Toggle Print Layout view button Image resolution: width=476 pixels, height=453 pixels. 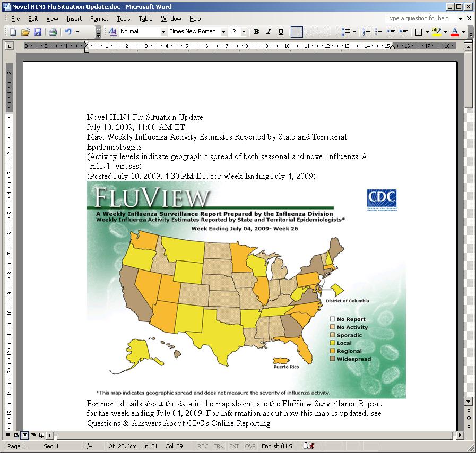pos(25,435)
